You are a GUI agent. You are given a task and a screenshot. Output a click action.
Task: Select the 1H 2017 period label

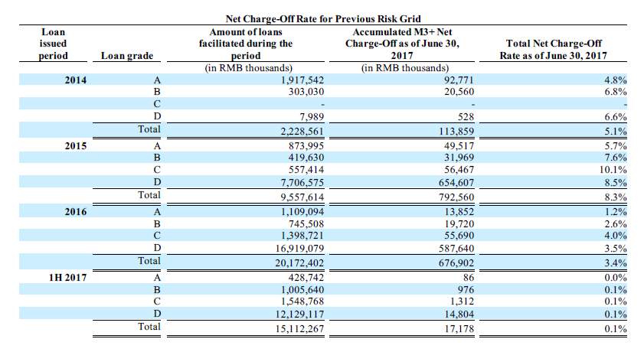pos(54,278)
